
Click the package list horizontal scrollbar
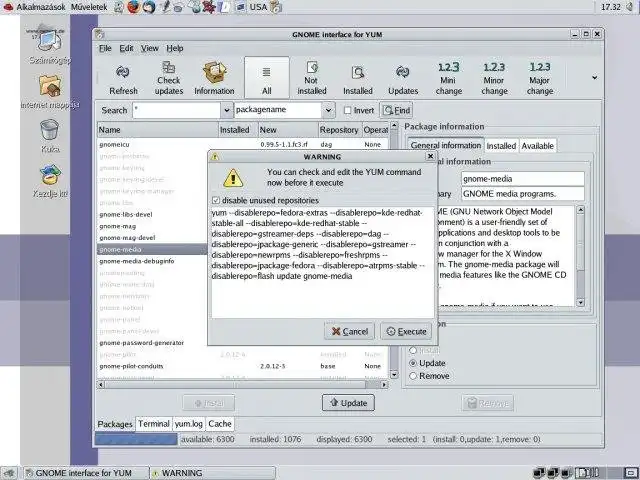[x=242, y=384]
